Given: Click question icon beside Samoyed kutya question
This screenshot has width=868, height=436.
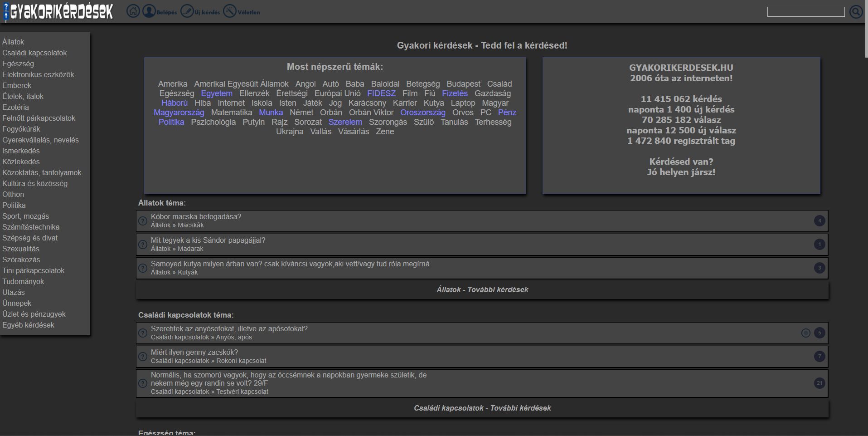Looking at the screenshot, I should coord(143,268).
